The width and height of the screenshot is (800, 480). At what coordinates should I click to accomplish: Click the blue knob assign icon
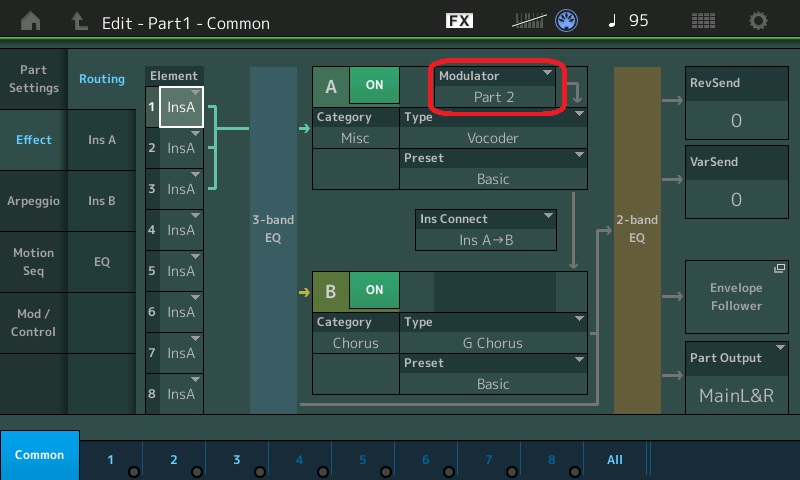point(568,21)
